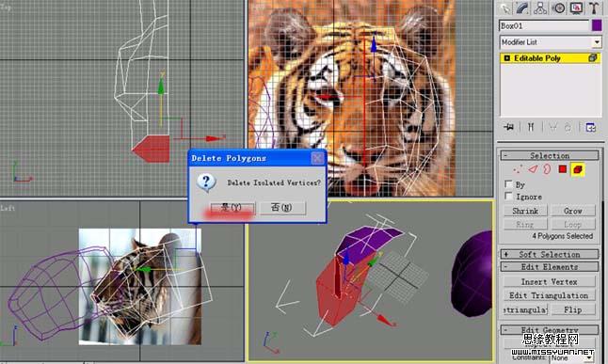
Task: Click the red selected polygon in Top viewport
Action: pyautogui.click(x=152, y=149)
